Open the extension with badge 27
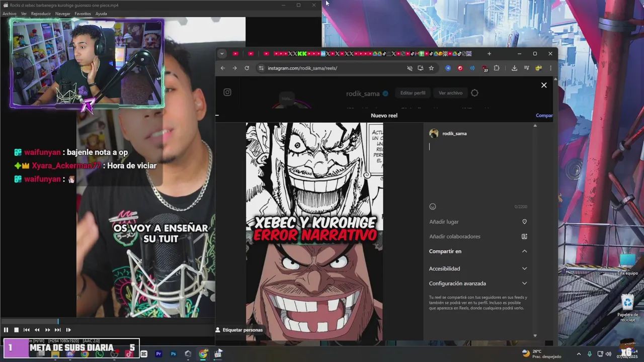Screen dimensions: 644x362 pyautogui.click(x=485, y=68)
